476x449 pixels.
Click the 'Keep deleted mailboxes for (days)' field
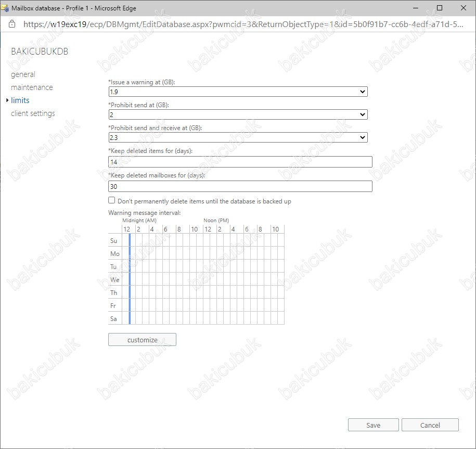point(240,186)
